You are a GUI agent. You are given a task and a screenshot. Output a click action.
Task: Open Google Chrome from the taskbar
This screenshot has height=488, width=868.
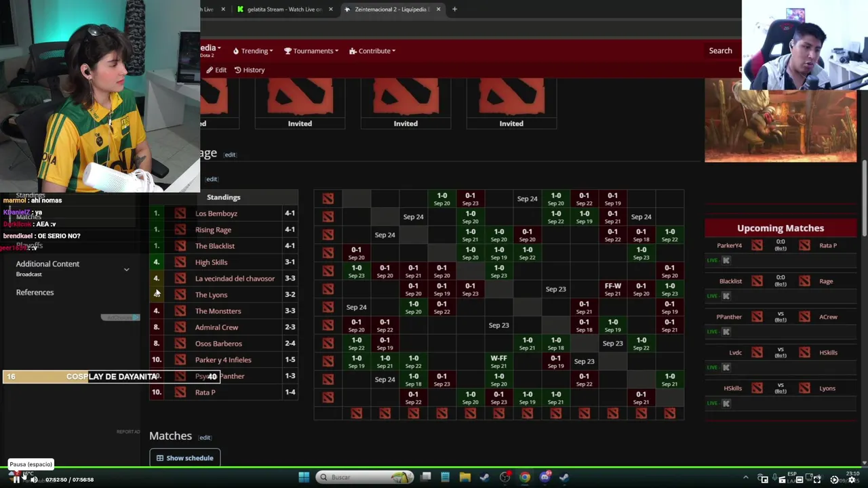pyautogui.click(x=525, y=477)
